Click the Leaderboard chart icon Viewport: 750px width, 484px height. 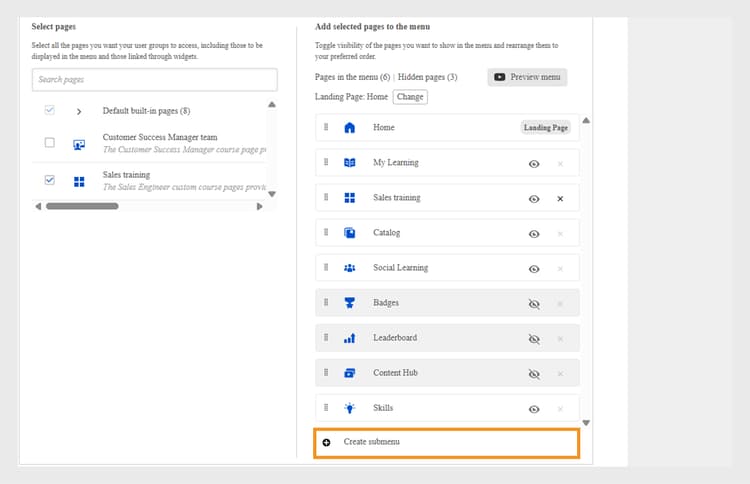click(x=349, y=338)
